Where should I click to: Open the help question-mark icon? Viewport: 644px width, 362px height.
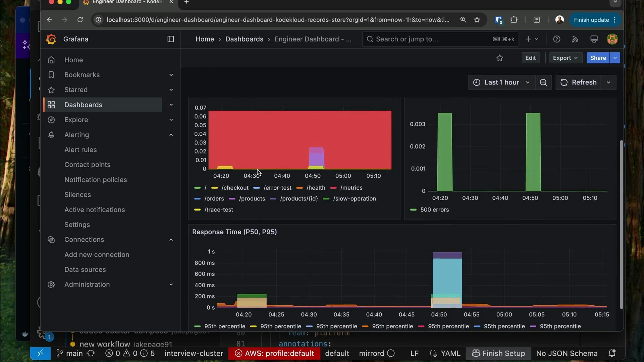coord(557,39)
